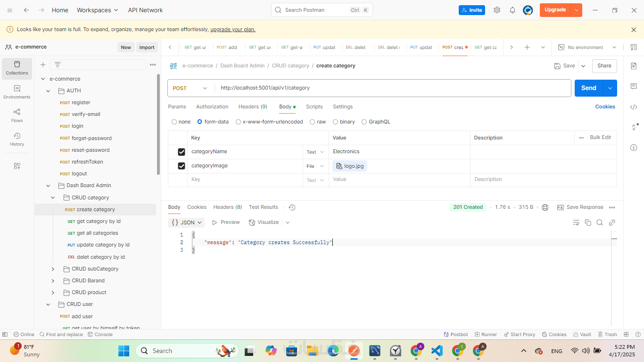
Task: Toggle word wrap in response
Action: (x=576, y=222)
